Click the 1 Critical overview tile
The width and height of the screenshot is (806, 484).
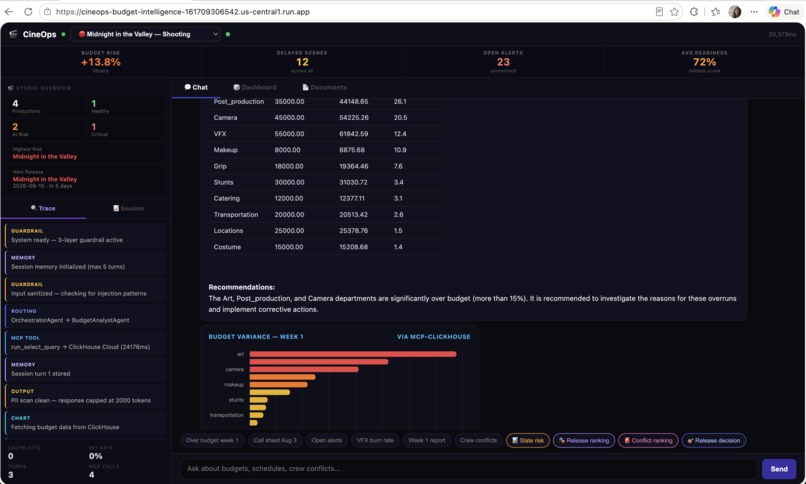pyautogui.click(x=125, y=129)
